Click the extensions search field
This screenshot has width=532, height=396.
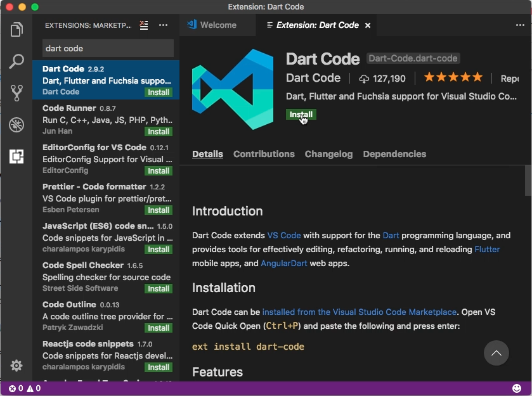coord(108,49)
